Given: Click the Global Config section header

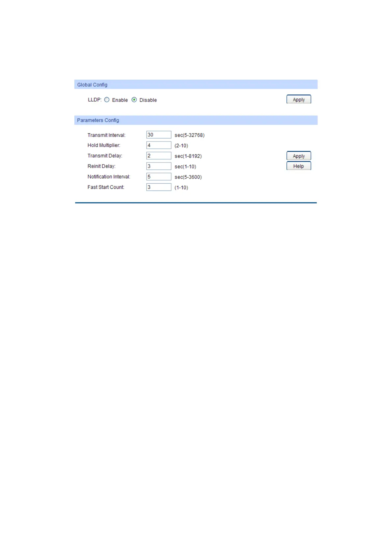Looking at the screenshot, I should 196,85.
